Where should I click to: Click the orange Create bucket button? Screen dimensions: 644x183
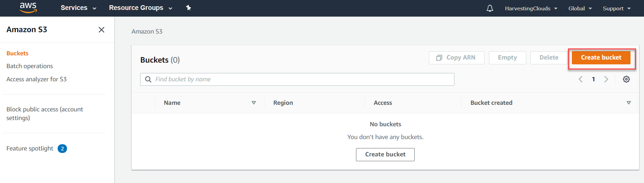[x=601, y=57]
